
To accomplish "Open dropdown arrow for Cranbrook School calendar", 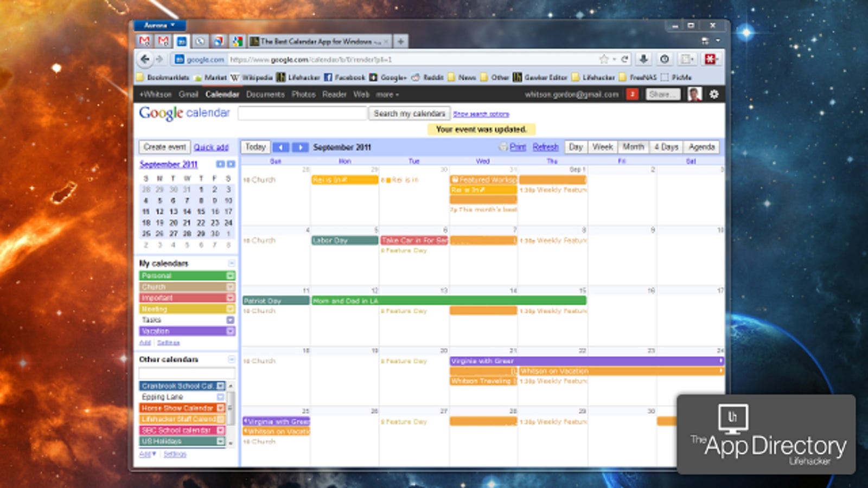I will [x=221, y=386].
